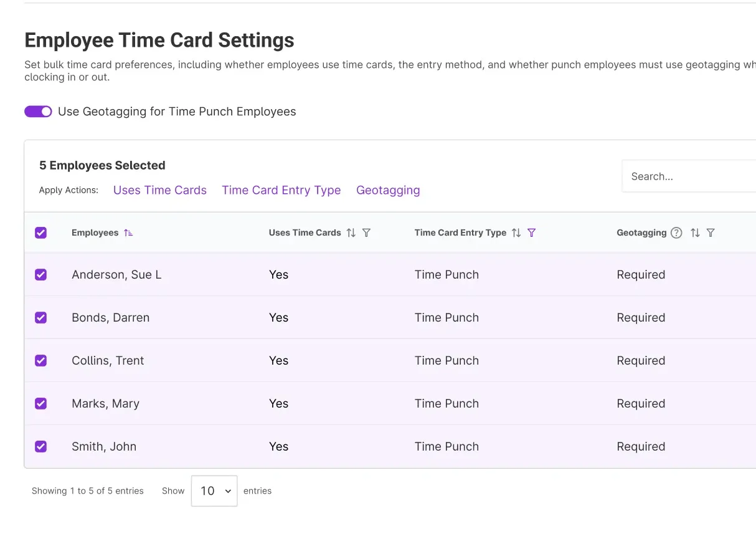Uncheck Bonds, Darren
This screenshot has height=541, width=756.
click(40, 317)
